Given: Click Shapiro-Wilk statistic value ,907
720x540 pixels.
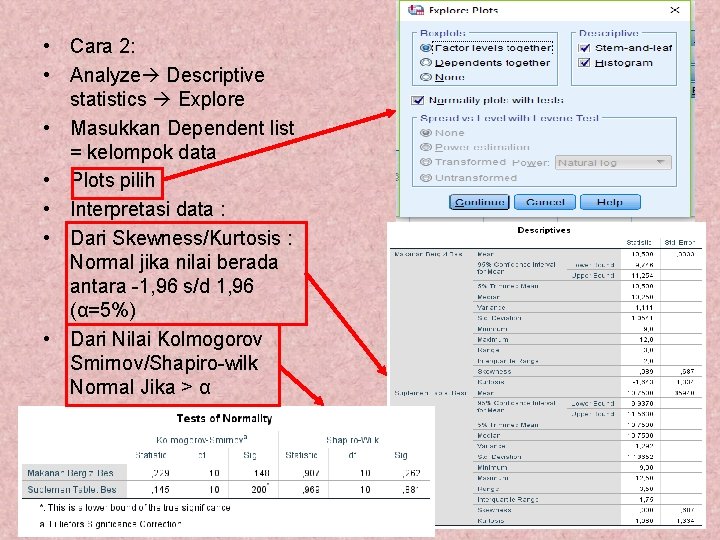Looking at the screenshot, I should [311, 473].
